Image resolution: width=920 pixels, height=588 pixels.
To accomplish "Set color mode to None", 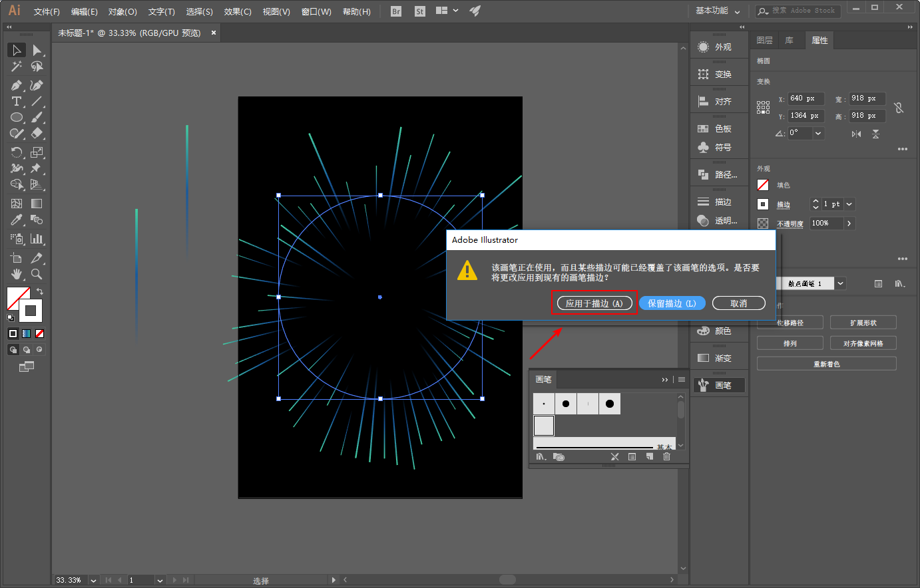I will 40,333.
